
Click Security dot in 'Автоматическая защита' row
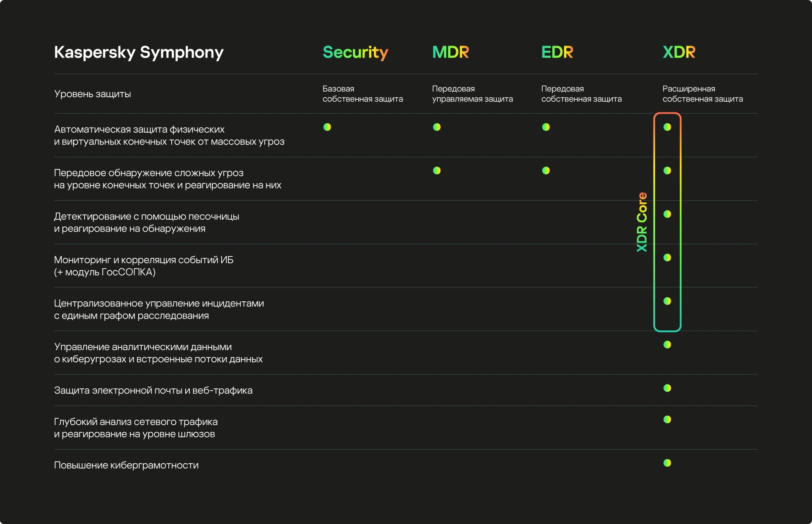[327, 127]
